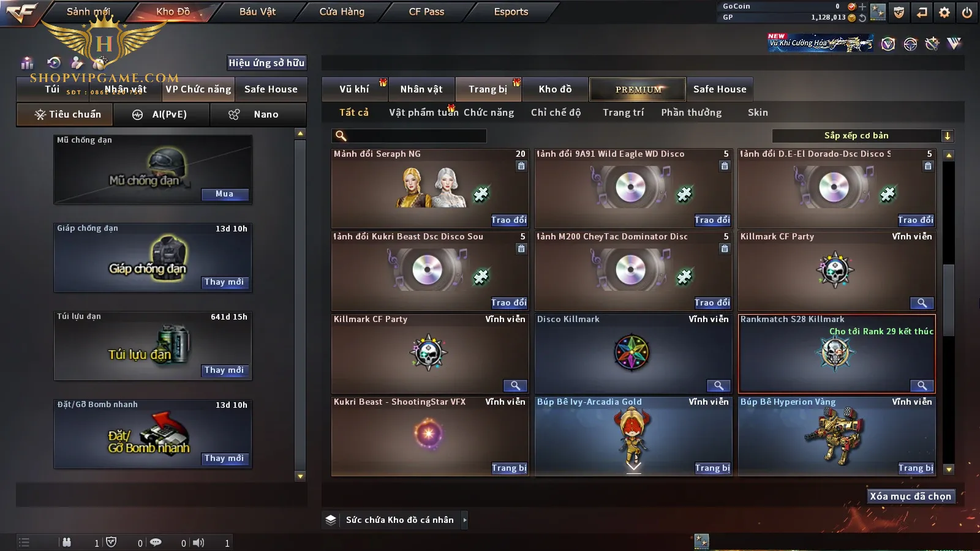Switch to Nano mode

tap(258, 114)
